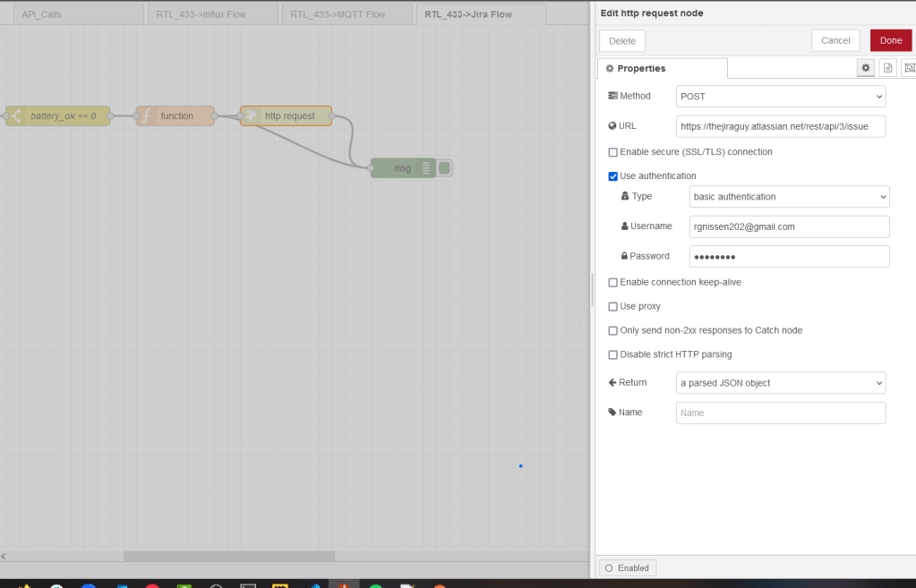Image resolution: width=916 pixels, height=588 pixels.
Task: Click the function node's f icon
Action: [x=147, y=115]
